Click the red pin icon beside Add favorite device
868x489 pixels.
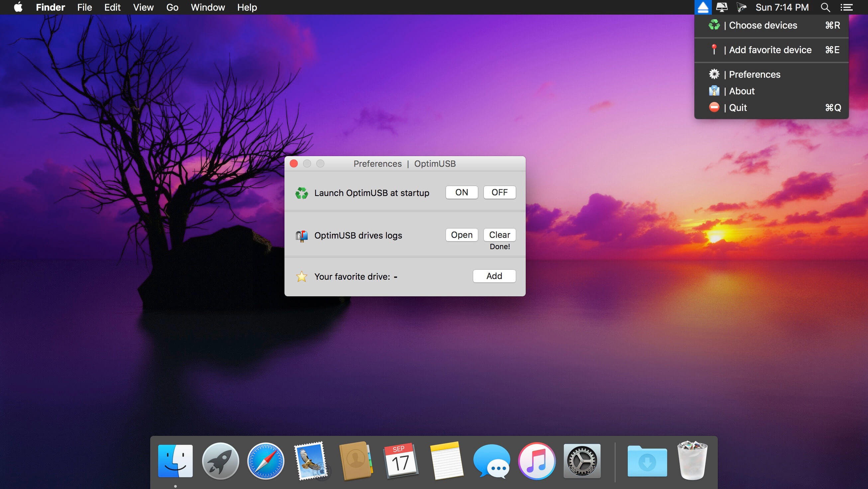click(714, 49)
